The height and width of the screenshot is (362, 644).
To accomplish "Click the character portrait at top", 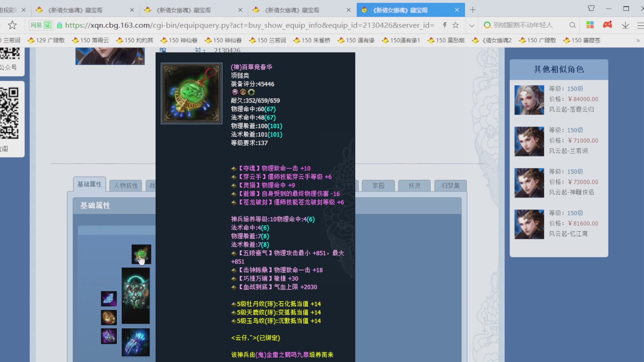I will 110,56.
